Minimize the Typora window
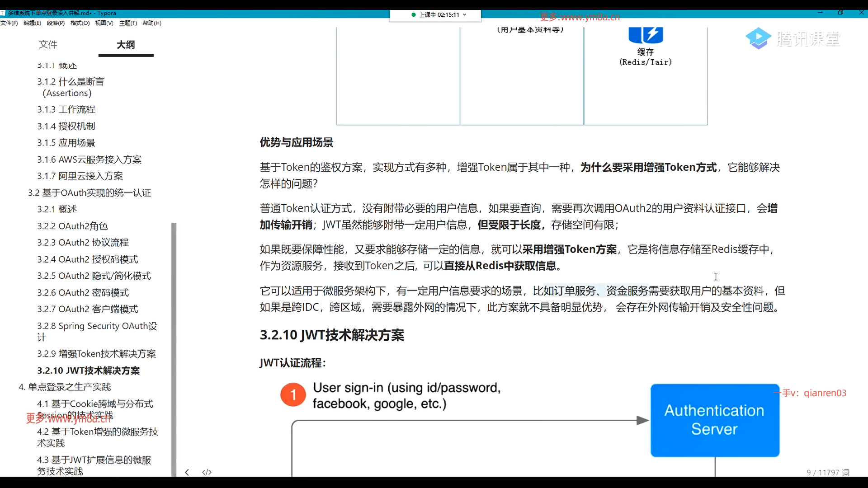 point(820,13)
